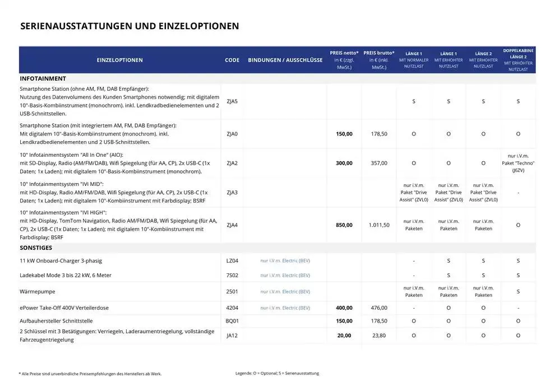This screenshot has width=555, height=392.
Task: Click the INFOTAINMENT section heading
Action: coord(43,78)
